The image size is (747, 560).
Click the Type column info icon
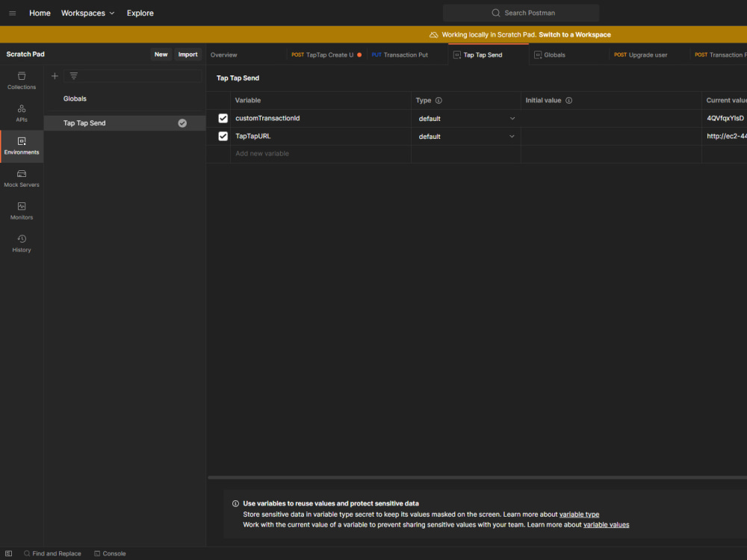pyautogui.click(x=438, y=101)
